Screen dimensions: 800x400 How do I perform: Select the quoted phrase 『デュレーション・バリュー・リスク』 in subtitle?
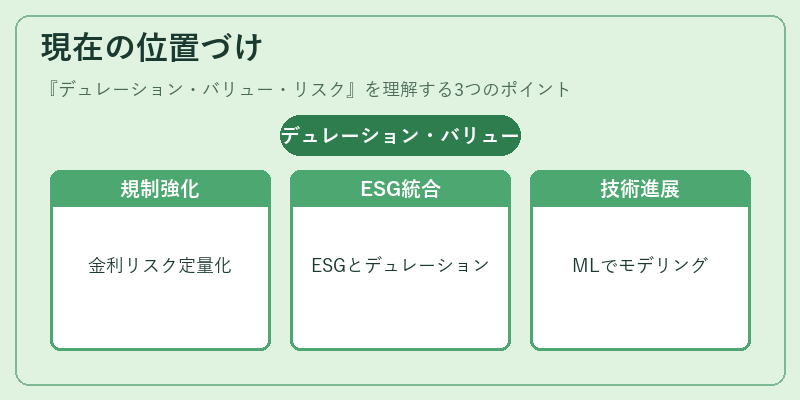click(x=204, y=90)
